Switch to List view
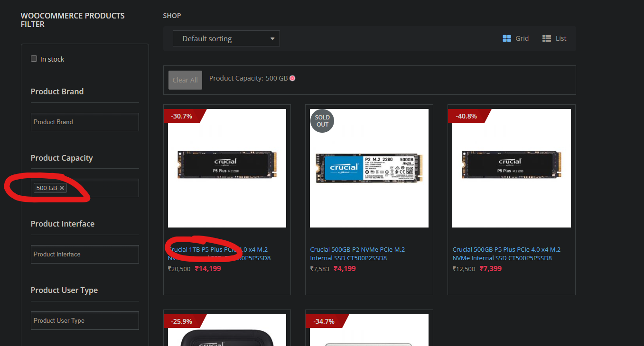 pyautogui.click(x=554, y=38)
